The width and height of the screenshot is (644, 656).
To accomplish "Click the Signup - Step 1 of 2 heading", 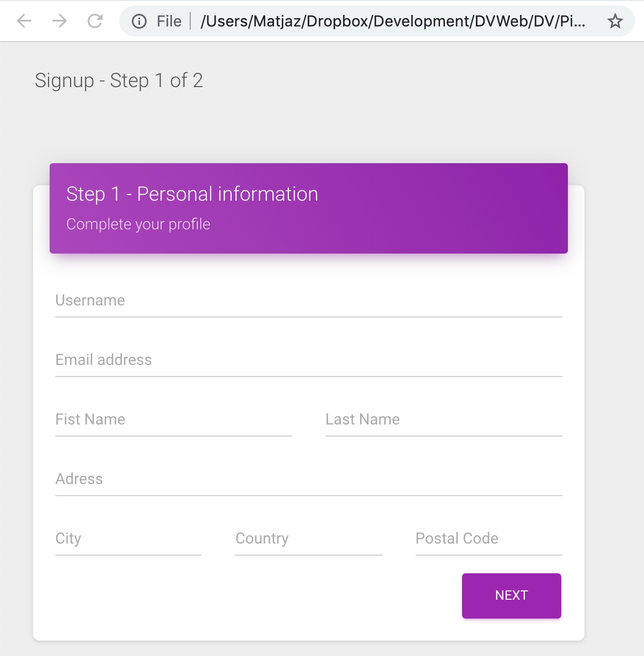I will (119, 80).
